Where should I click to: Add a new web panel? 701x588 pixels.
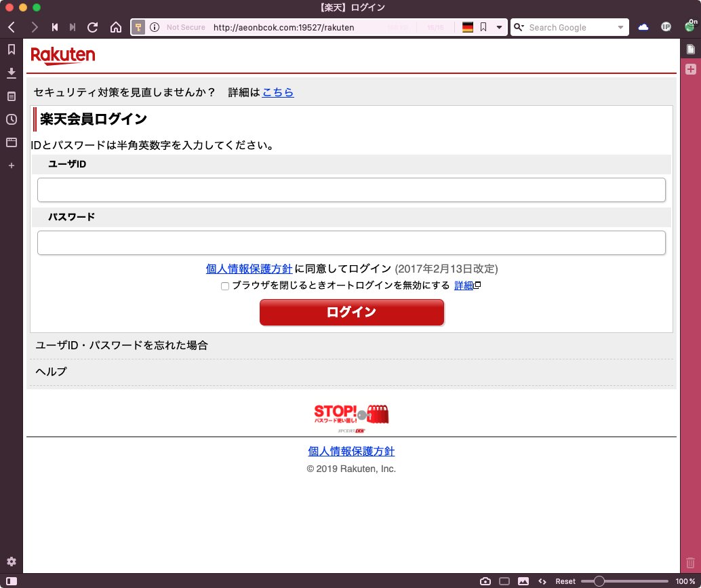pyautogui.click(x=12, y=165)
